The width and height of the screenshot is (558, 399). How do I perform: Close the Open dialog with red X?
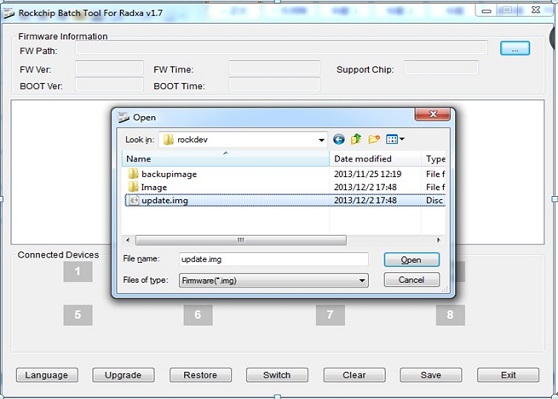pos(432,114)
